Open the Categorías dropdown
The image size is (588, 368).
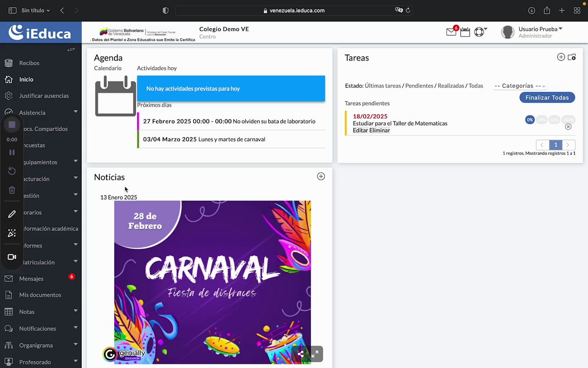click(520, 86)
